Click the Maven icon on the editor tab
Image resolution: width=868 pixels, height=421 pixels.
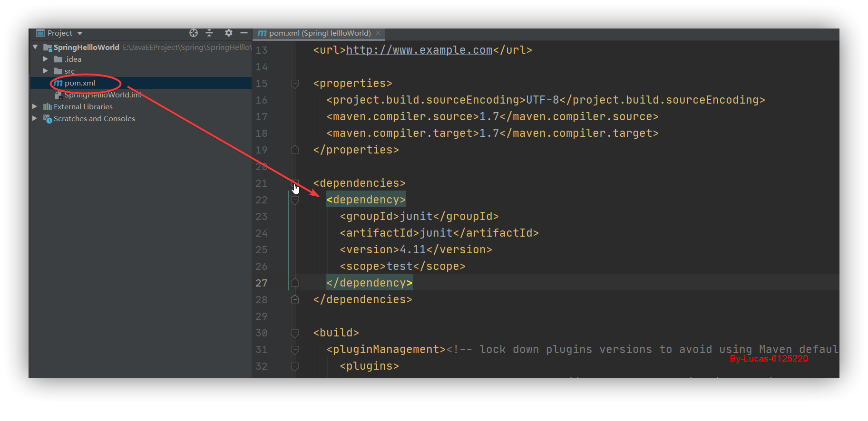tap(262, 33)
